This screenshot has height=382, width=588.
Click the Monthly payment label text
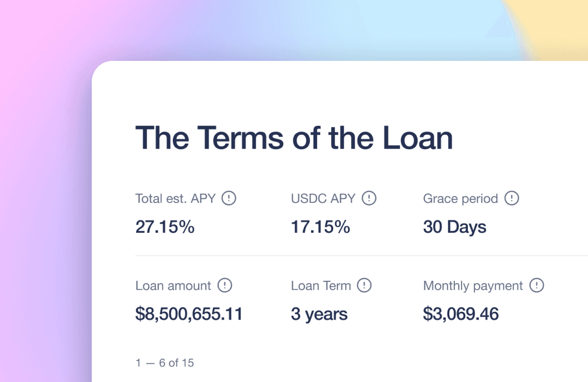coord(473,286)
